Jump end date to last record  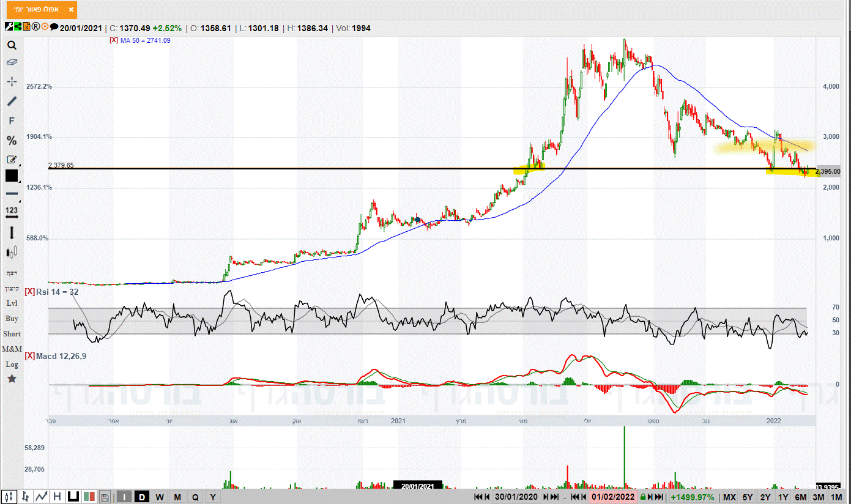point(659,497)
